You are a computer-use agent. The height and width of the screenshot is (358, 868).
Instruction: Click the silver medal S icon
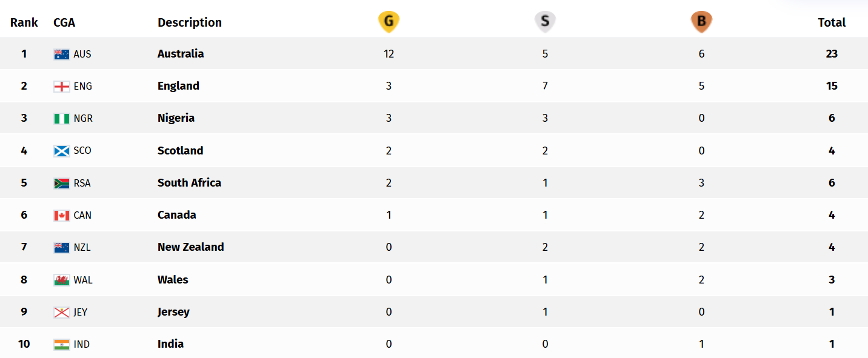pos(545,22)
